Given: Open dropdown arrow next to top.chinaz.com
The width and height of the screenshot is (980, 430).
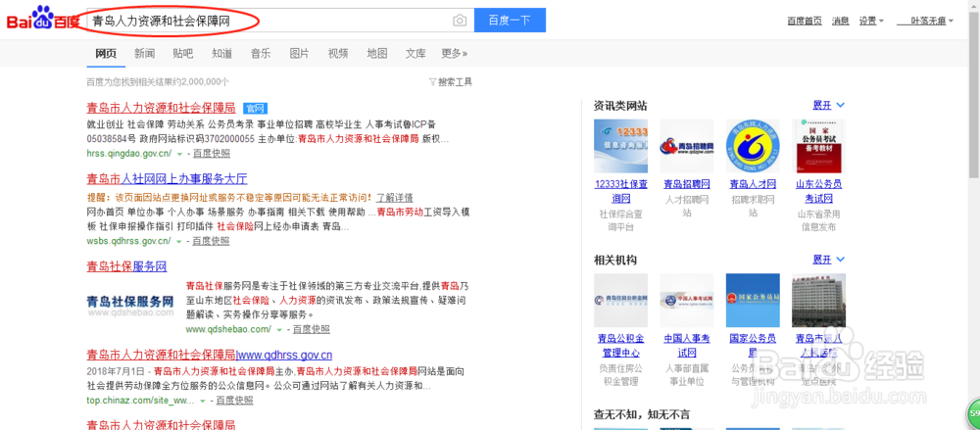Looking at the screenshot, I should 203,401.
